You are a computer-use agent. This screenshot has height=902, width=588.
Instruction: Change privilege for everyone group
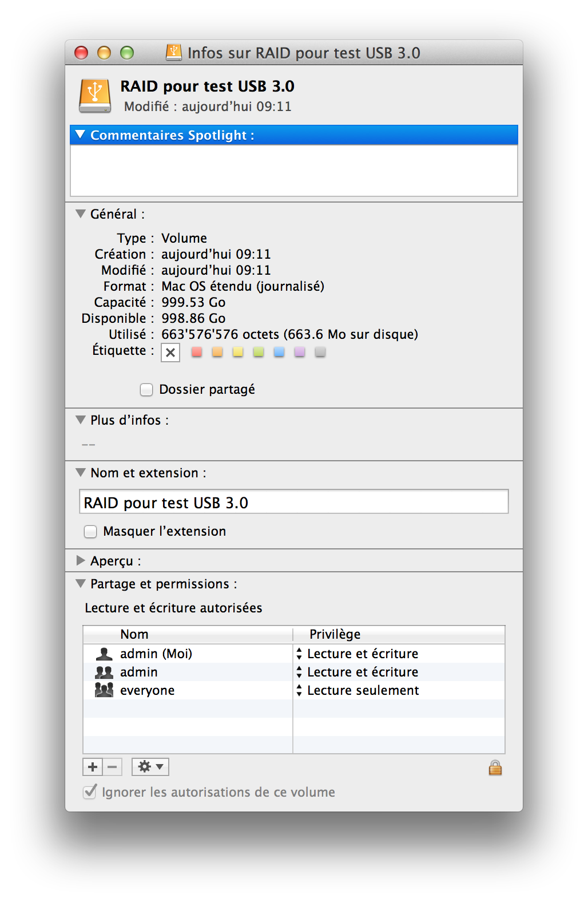pyautogui.click(x=299, y=690)
